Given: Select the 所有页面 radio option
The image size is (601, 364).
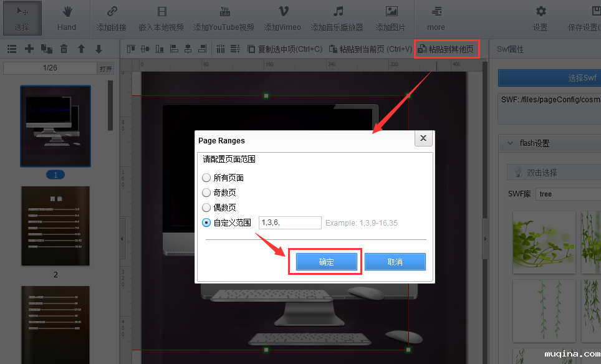Looking at the screenshot, I should click(x=206, y=178).
